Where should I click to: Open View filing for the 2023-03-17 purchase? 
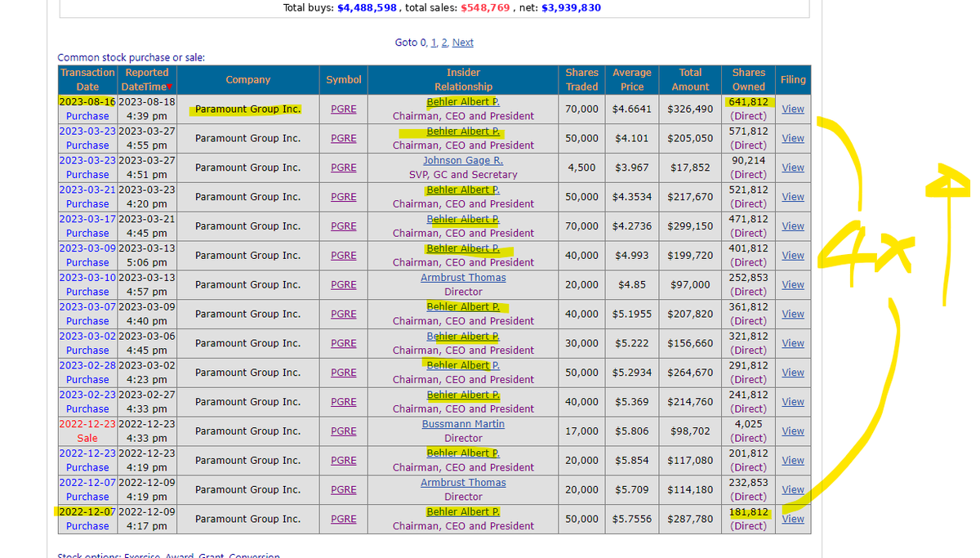[x=793, y=226]
